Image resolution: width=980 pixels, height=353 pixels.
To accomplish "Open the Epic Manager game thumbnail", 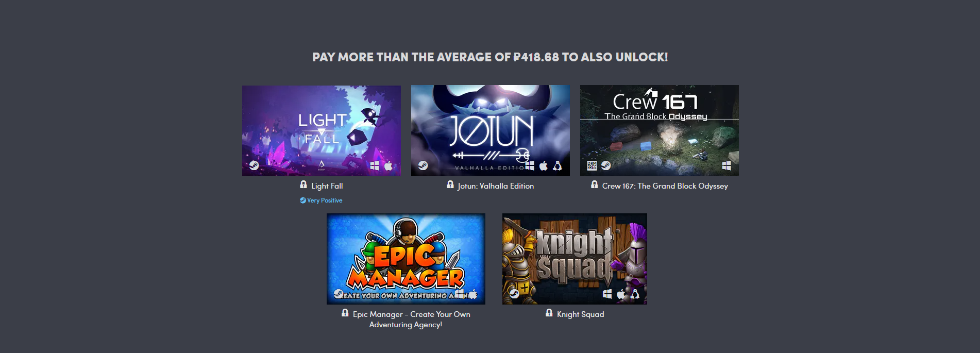I will [x=406, y=259].
